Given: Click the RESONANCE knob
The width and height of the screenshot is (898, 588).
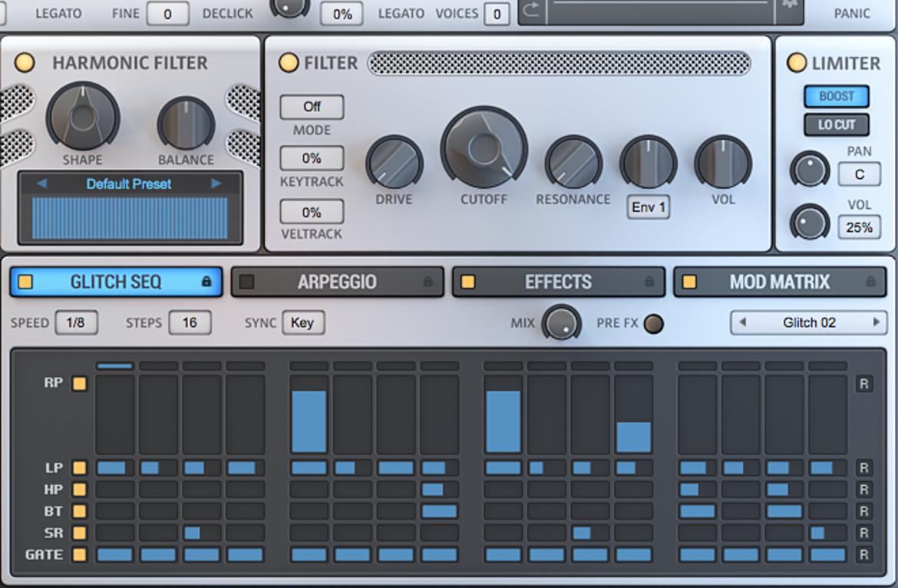Looking at the screenshot, I should [x=573, y=164].
